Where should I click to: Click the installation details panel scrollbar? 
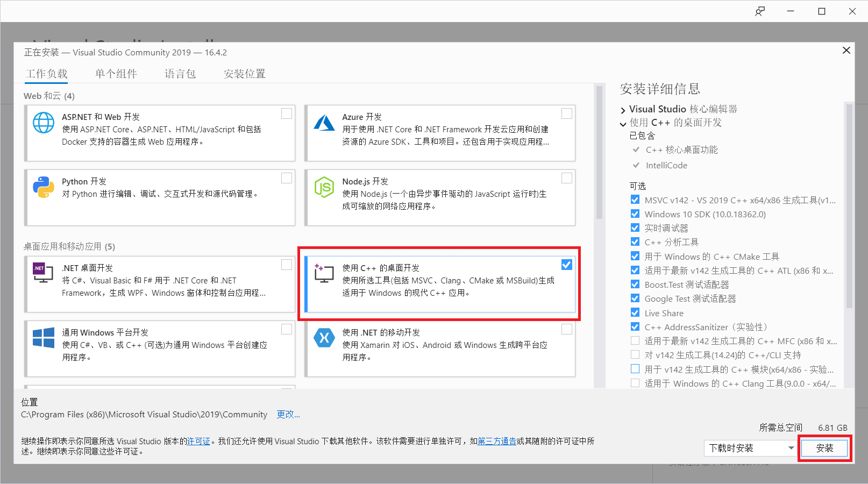tap(849, 207)
